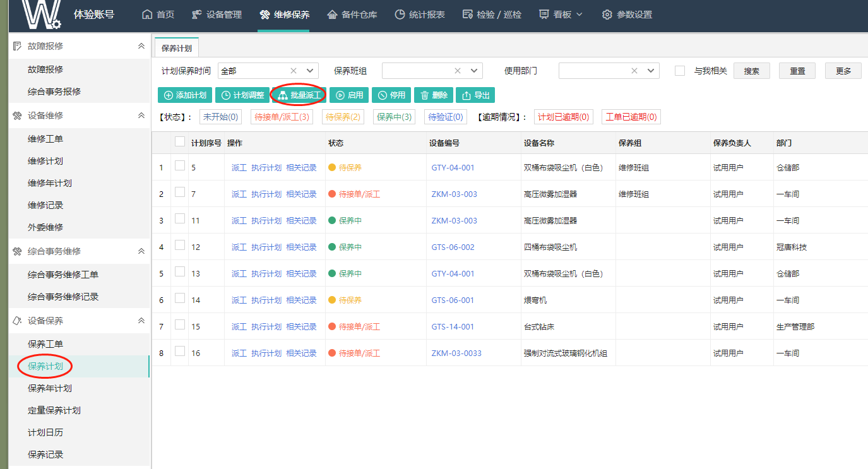Open 计划日历 in the sidebar
Image resolution: width=868 pixels, height=469 pixels.
pos(45,432)
